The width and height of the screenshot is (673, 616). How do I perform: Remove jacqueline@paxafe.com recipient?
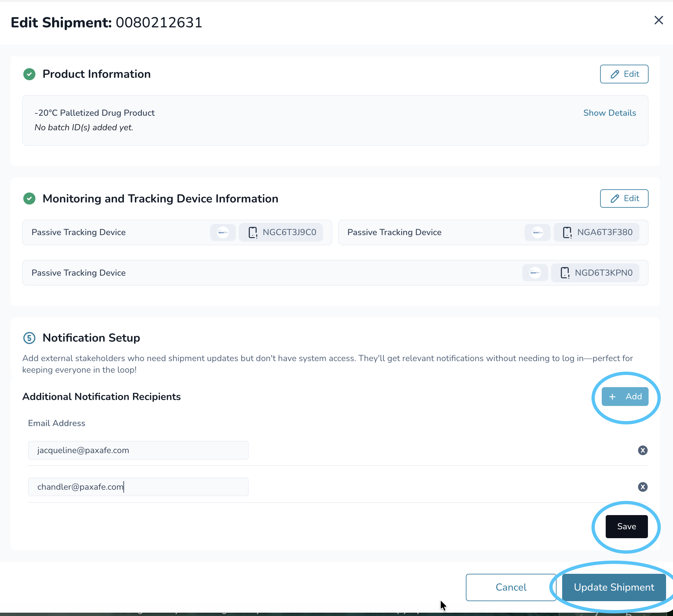643,450
